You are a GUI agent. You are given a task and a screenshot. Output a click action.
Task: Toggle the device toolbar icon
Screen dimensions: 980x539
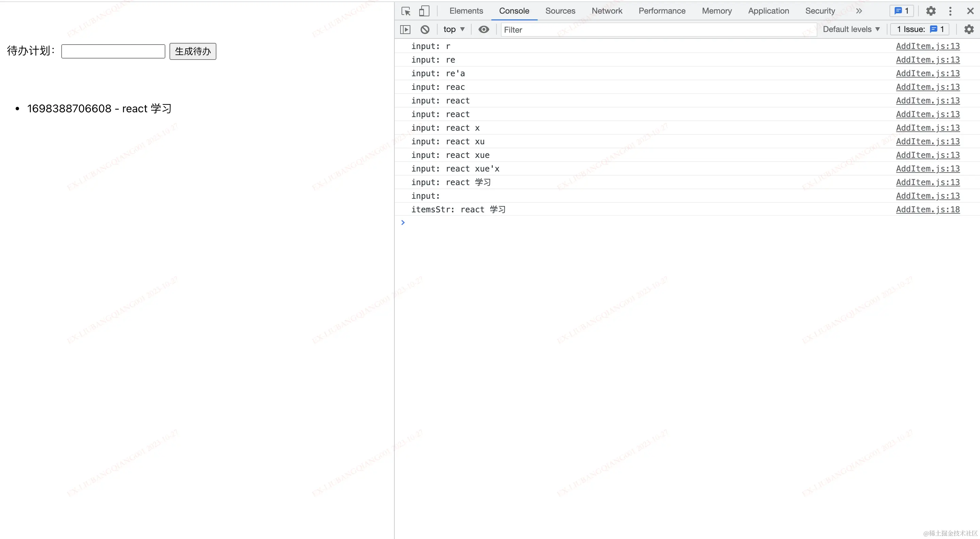pyautogui.click(x=424, y=11)
